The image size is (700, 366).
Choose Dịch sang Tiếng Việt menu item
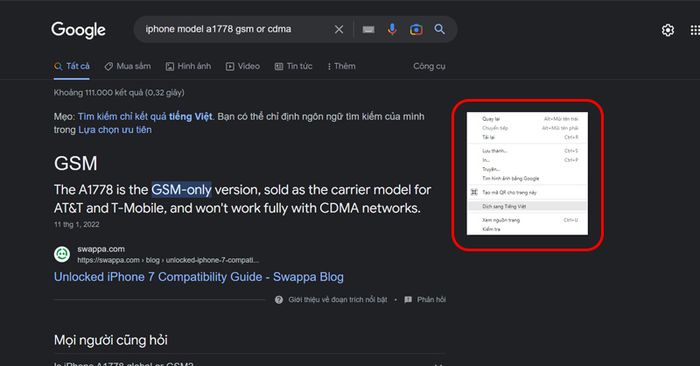tap(527, 206)
